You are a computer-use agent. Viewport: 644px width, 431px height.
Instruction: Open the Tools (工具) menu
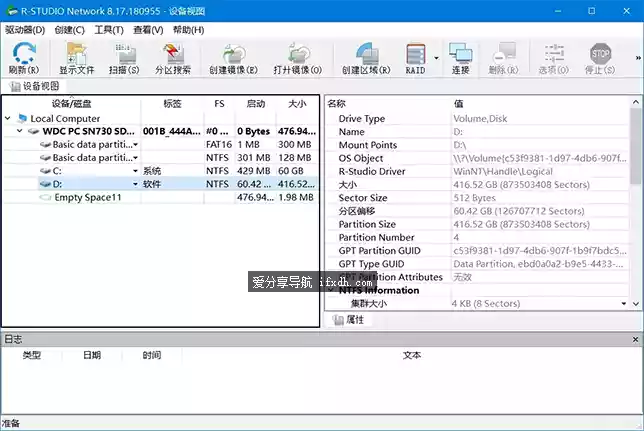click(109, 30)
